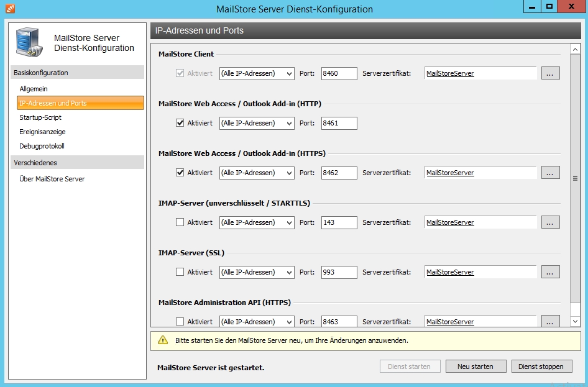Open Debugprotokoll in the sidebar

tap(42, 146)
